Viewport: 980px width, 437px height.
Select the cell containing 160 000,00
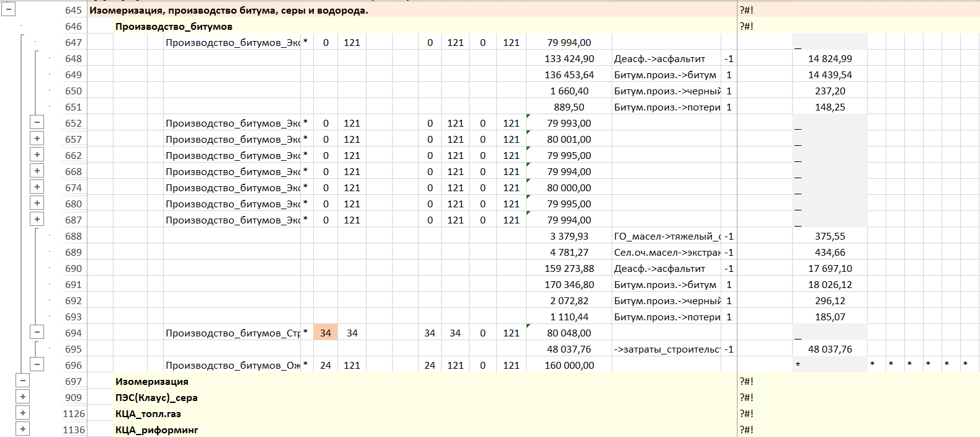[x=569, y=365]
